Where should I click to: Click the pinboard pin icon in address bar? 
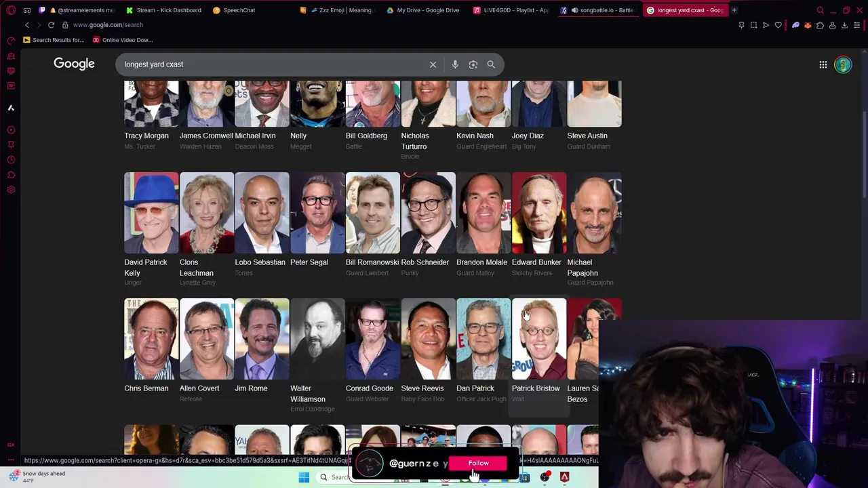point(741,25)
